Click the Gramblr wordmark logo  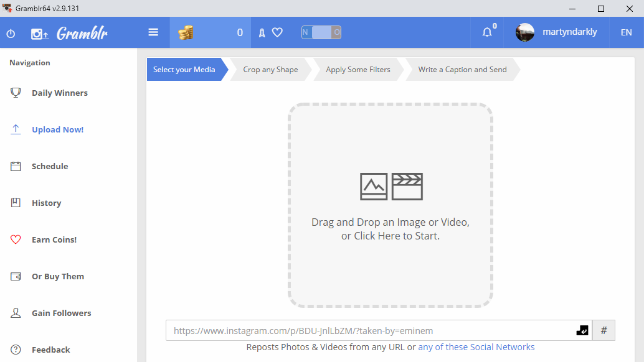(x=82, y=33)
